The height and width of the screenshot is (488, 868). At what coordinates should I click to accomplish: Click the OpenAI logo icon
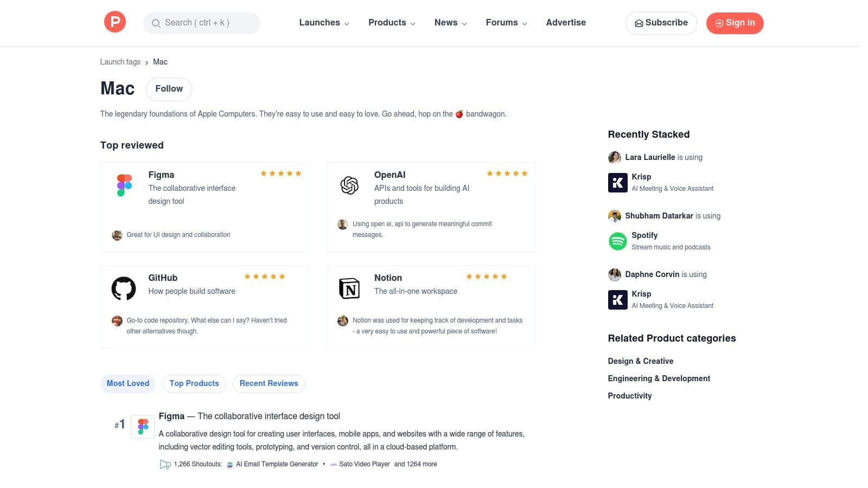coord(349,185)
